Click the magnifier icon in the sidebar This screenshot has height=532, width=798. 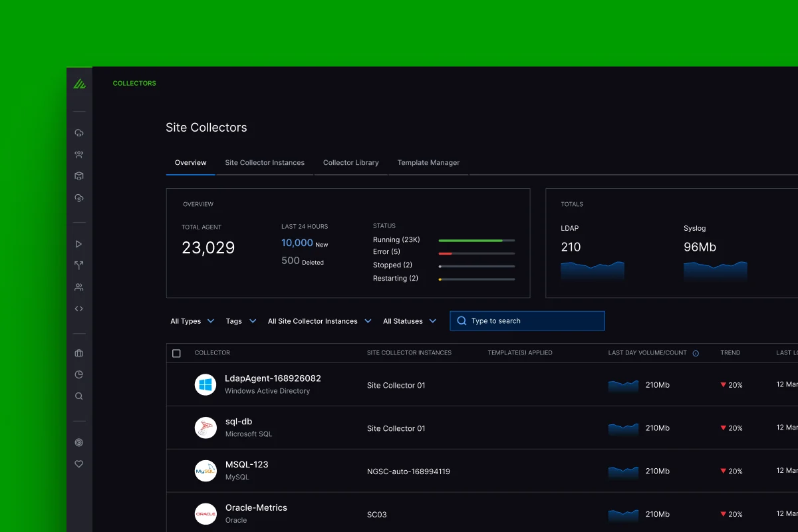pyautogui.click(x=79, y=396)
